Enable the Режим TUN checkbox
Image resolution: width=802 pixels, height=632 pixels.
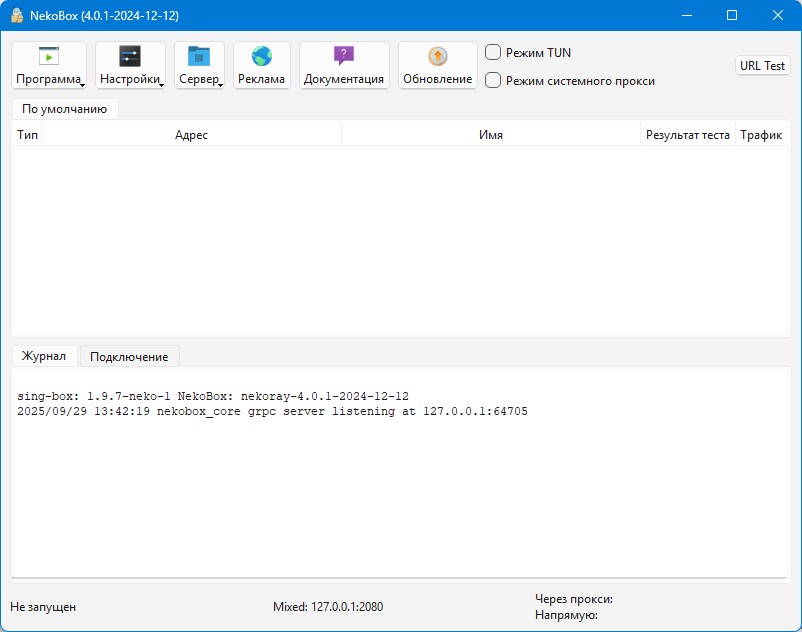click(x=493, y=52)
